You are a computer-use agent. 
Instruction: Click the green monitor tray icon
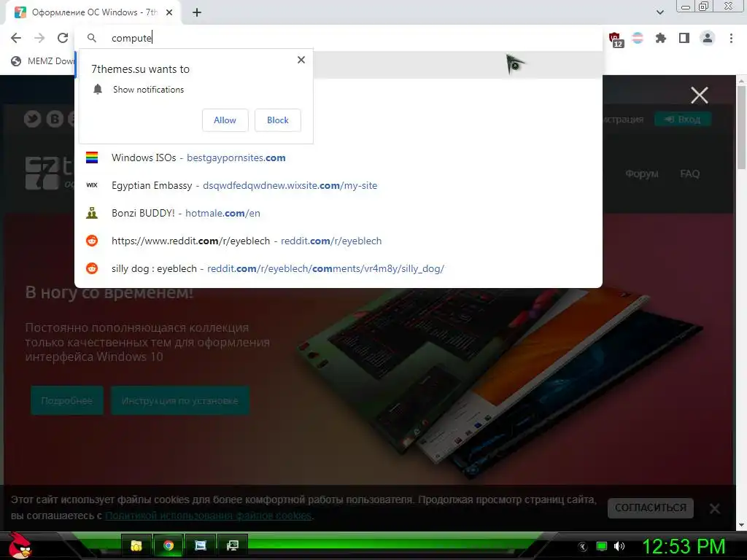602,546
